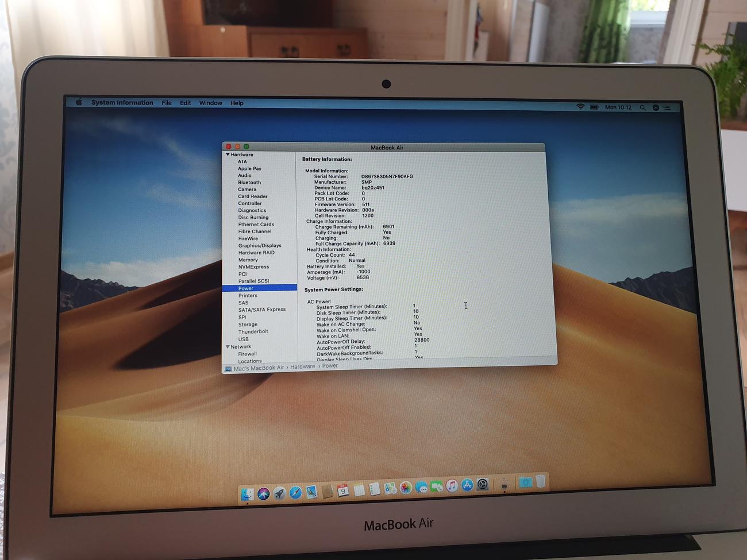Screen dimensions: 747x560
Task: Click Hardware in the bottom path bar
Action: click(x=302, y=366)
